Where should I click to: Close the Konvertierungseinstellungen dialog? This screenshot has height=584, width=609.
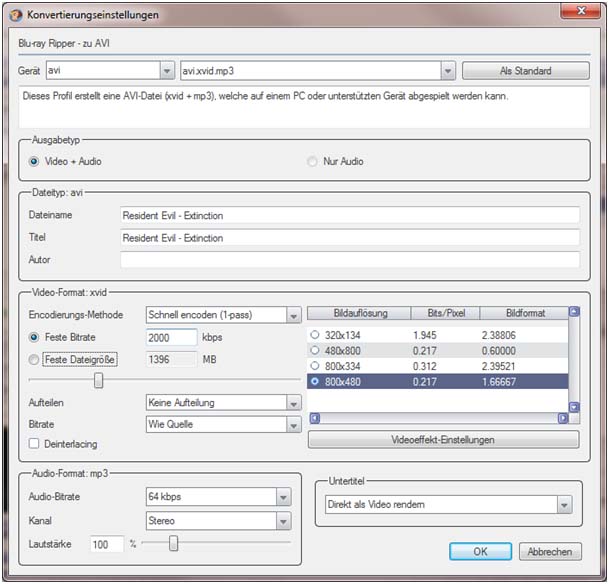pos(571,14)
